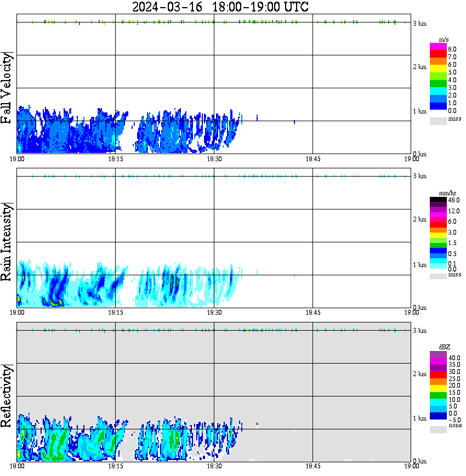The height and width of the screenshot is (476, 466).
Task: Click the "1.5" value in the Rain Intensity legend
Action: click(452, 243)
